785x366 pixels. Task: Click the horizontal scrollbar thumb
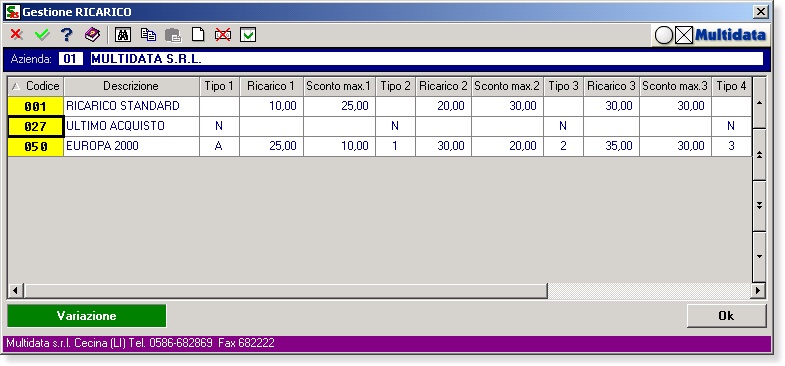(285, 290)
